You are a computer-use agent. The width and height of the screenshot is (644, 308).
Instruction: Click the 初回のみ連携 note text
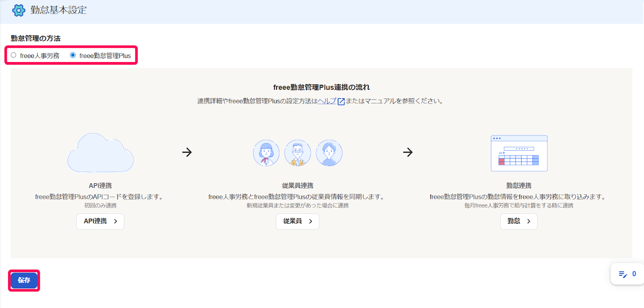100,205
